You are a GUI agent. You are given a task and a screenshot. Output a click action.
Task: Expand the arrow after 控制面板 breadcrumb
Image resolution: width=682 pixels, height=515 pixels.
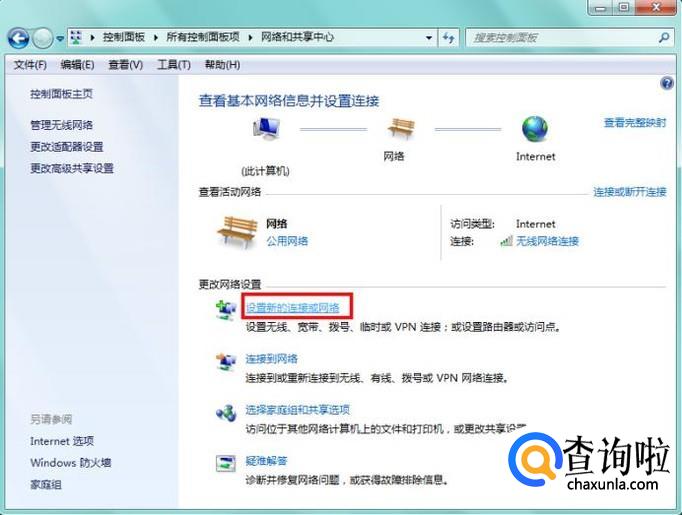click(155, 37)
